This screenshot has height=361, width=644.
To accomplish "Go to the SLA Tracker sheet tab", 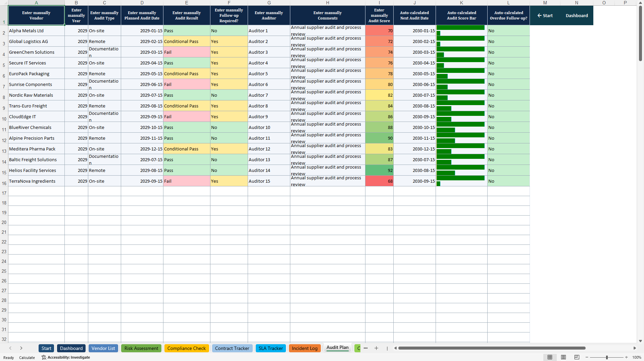I will (x=270, y=348).
